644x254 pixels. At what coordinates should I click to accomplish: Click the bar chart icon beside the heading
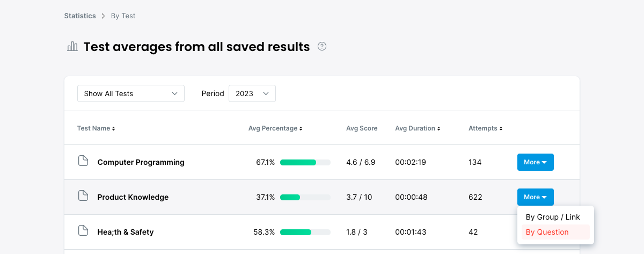coord(72,47)
